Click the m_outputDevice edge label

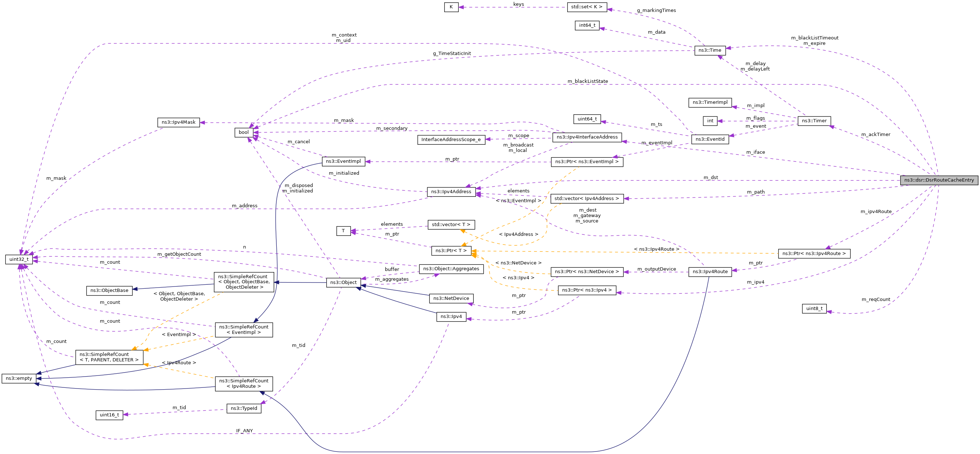[x=657, y=270]
